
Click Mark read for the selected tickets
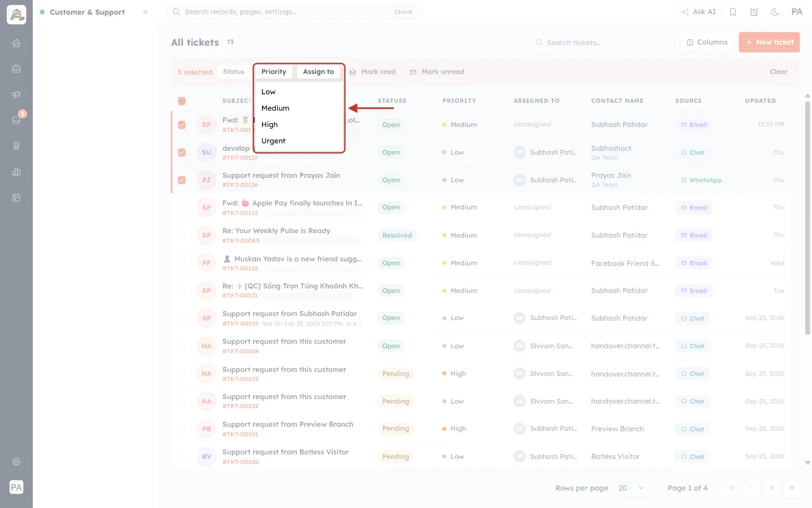coord(373,72)
